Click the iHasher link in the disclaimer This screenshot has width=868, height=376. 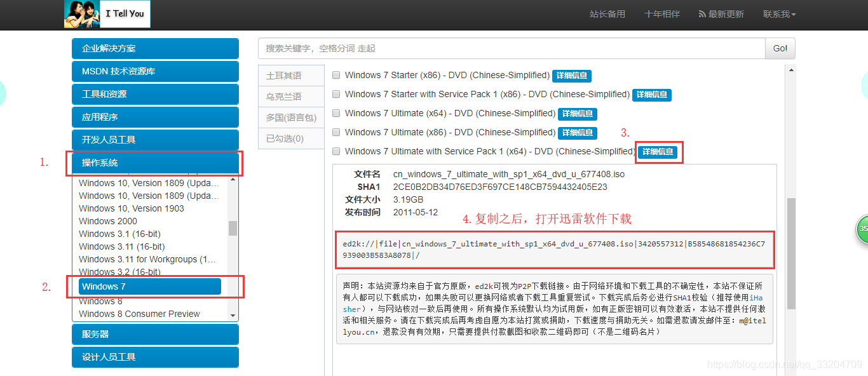coord(756,297)
